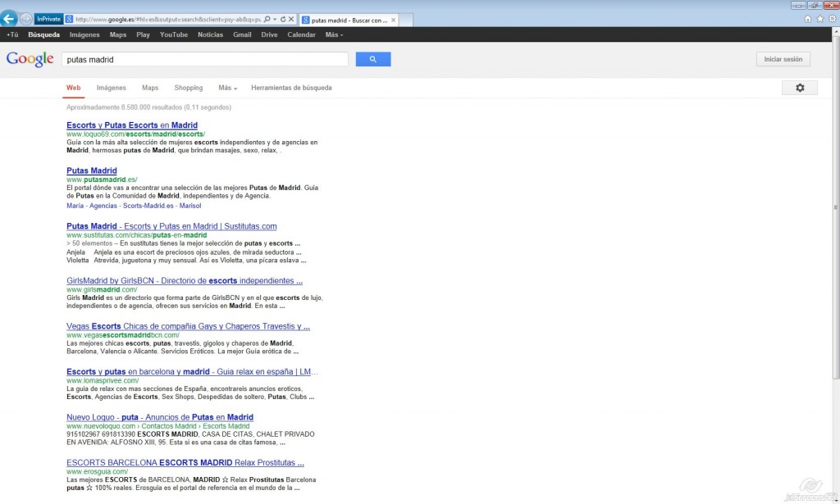This screenshot has width=840, height=504.
Task: Select the 'putas madrid - Buscar con...' browser tab
Action: (349, 20)
